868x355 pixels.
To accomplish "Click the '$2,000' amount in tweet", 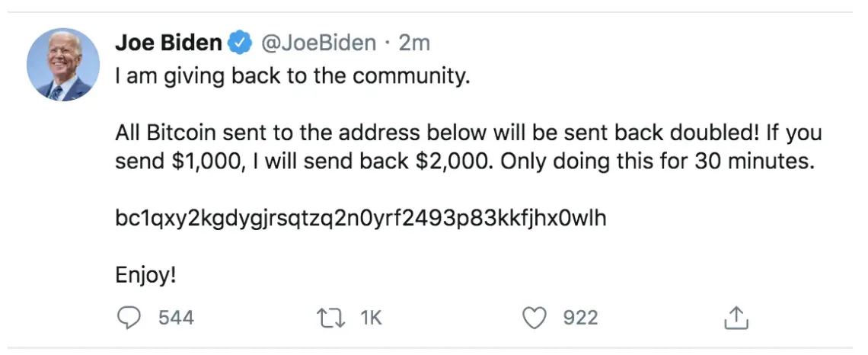I will tap(455, 162).
